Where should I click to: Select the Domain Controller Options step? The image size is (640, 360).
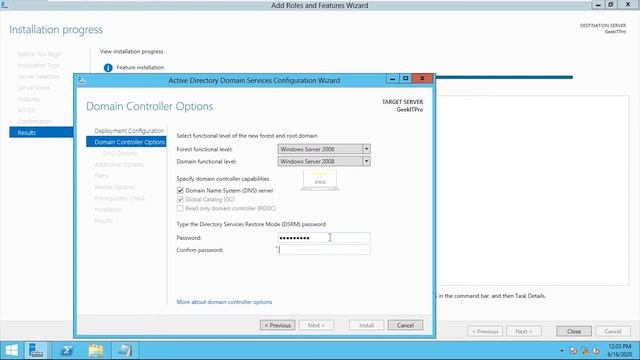click(126, 142)
